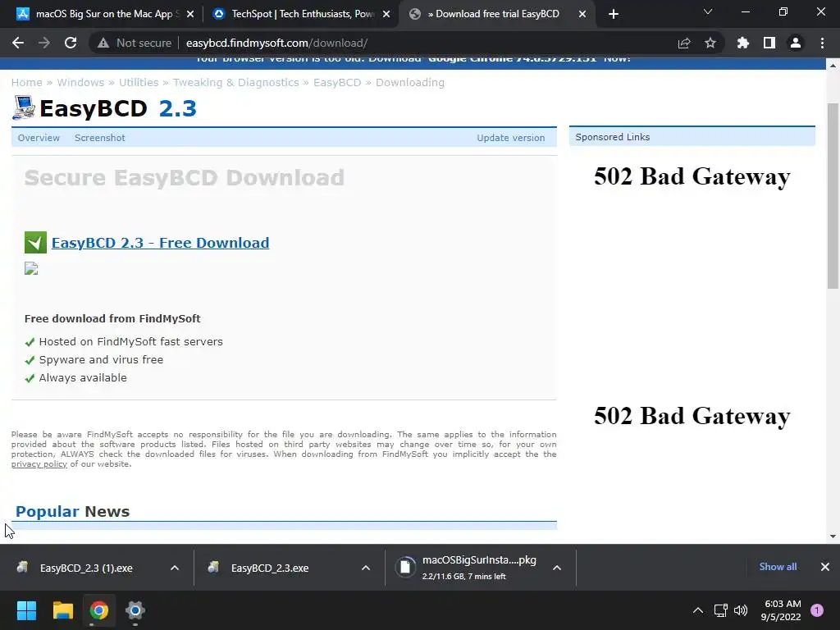Close the TechSpot tab
Viewport: 840px width, 630px height.
tap(386, 14)
